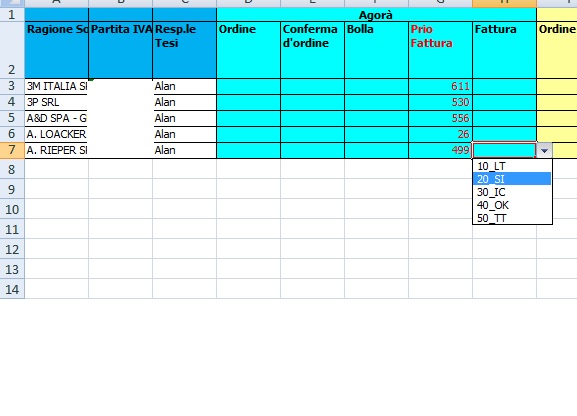This screenshot has width=577, height=416.
Task: Click the active Fattura cell in row 7
Action: [505, 150]
